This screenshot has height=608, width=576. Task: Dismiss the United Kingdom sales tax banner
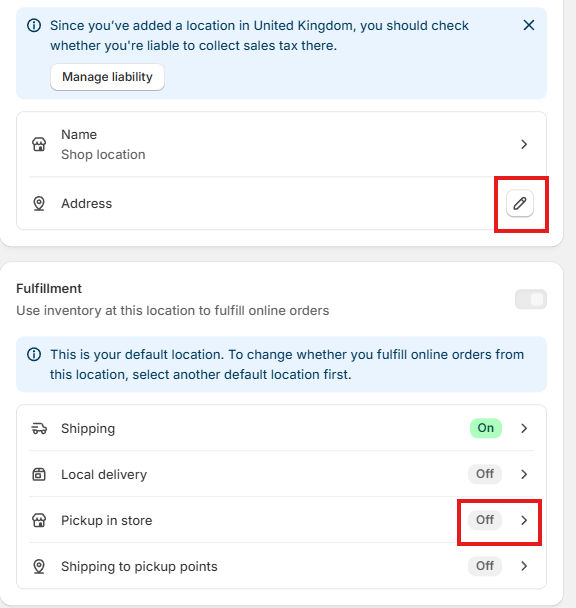tap(529, 25)
